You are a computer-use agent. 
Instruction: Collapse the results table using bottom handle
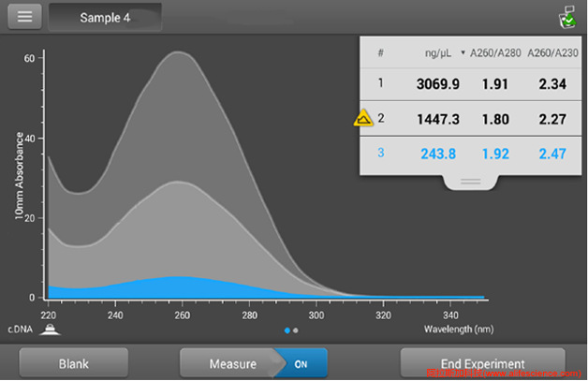tap(470, 180)
